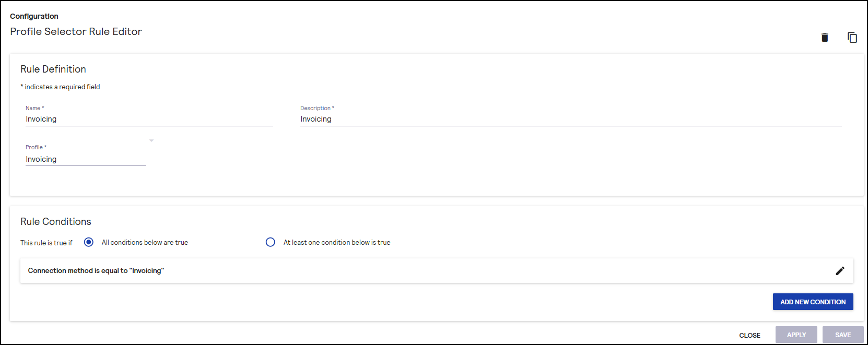Choose the 'At least one condition' radio button
Image resolution: width=868 pixels, height=345 pixels.
(271, 242)
